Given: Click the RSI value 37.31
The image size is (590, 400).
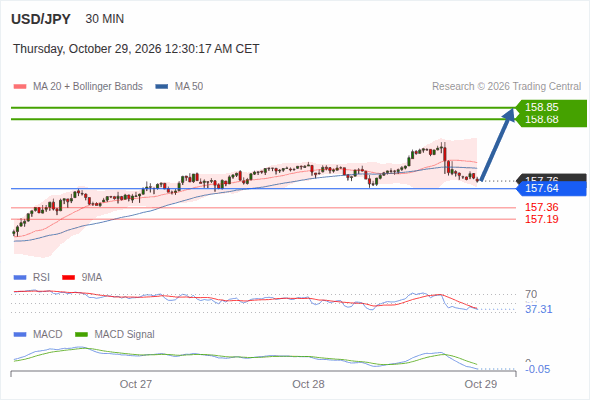Looking at the screenshot, I should coord(539,309).
